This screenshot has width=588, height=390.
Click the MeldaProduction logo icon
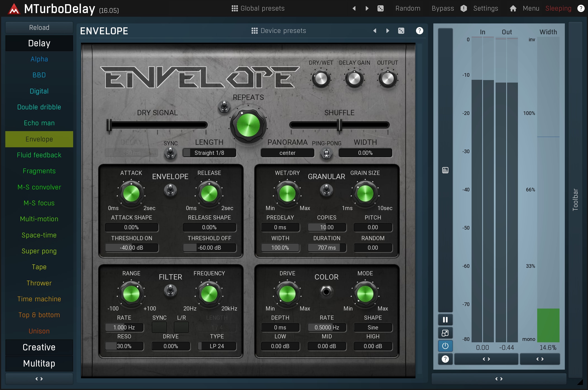click(x=14, y=9)
